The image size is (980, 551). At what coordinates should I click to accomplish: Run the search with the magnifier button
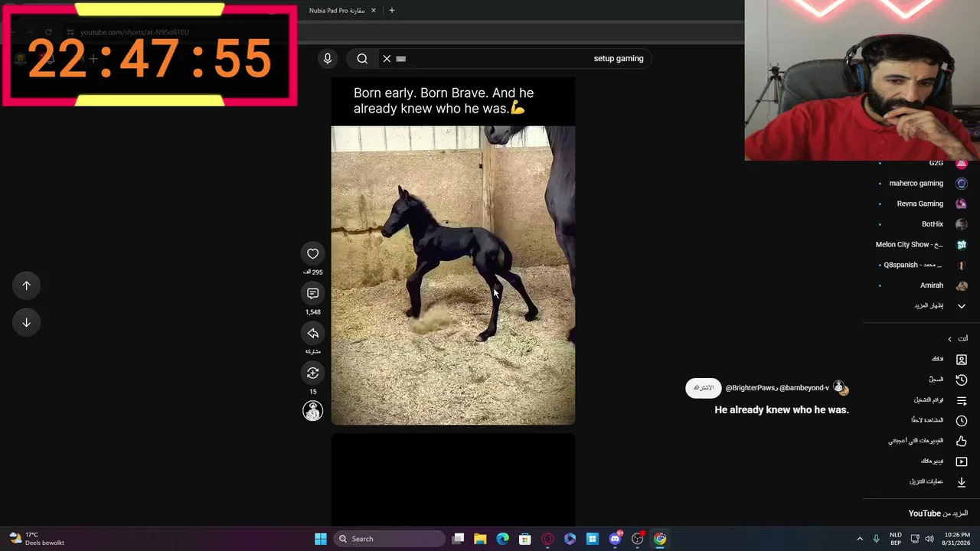point(362,58)
